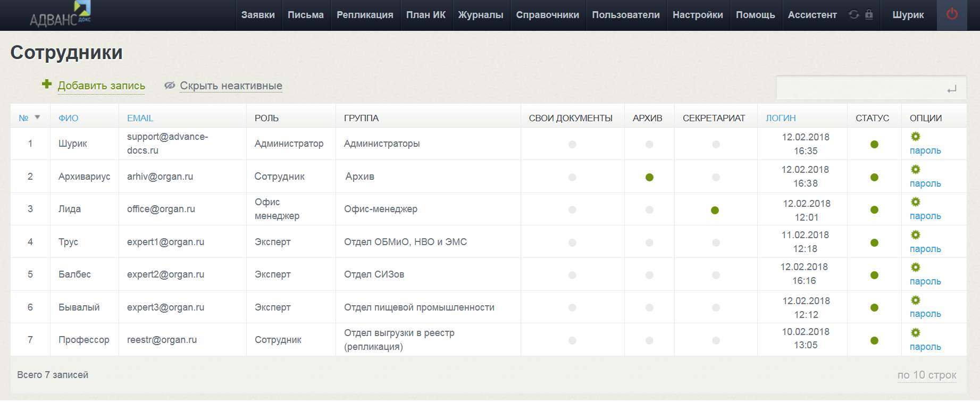980x402 pixels.
Task: Click the АДВАНС logo
Action: [x=60, y=15]
